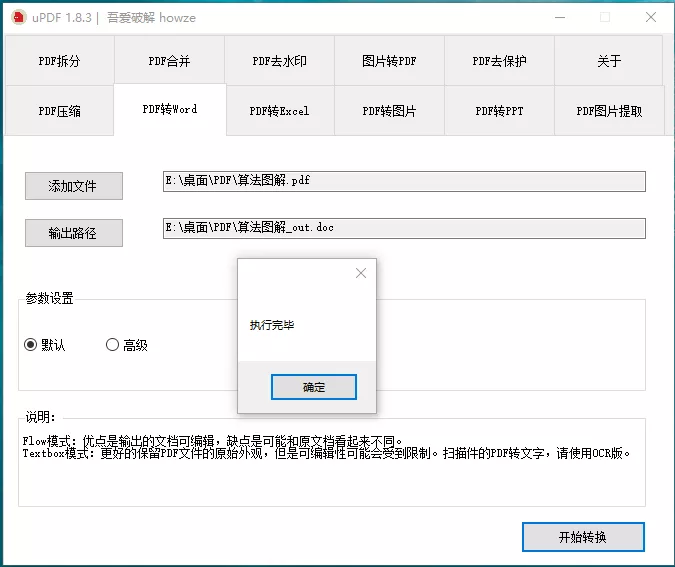Screen dimensions: 675x567
Task: Open the PDF转PPT tab
Action: click(499, 111)
